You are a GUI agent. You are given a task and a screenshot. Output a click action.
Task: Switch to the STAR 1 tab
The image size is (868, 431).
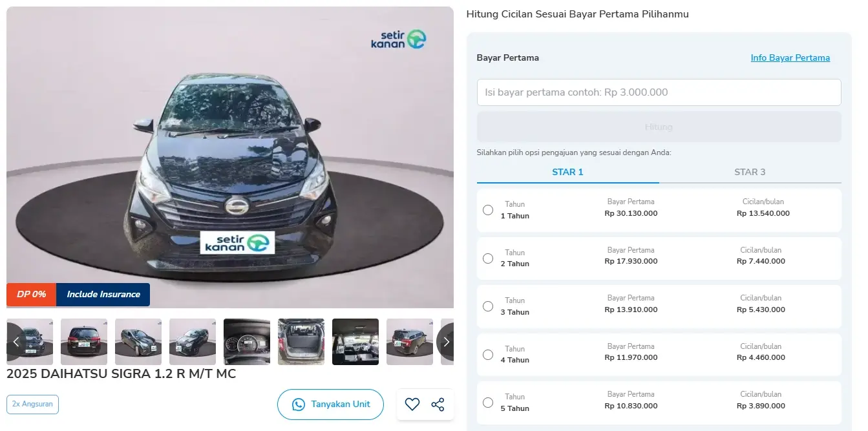pyautogui.click(x=567, y=172)
